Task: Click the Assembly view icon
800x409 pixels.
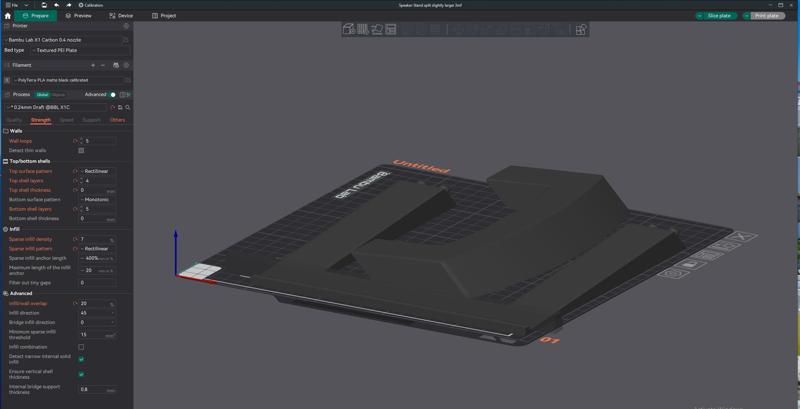Action: point(581,30)
